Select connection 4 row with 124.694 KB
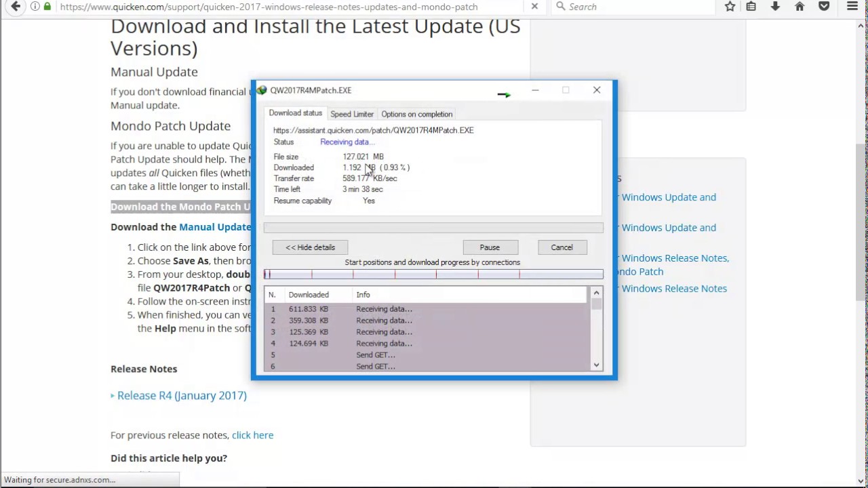This screenshot has height=488, width=868. (427, 344)
